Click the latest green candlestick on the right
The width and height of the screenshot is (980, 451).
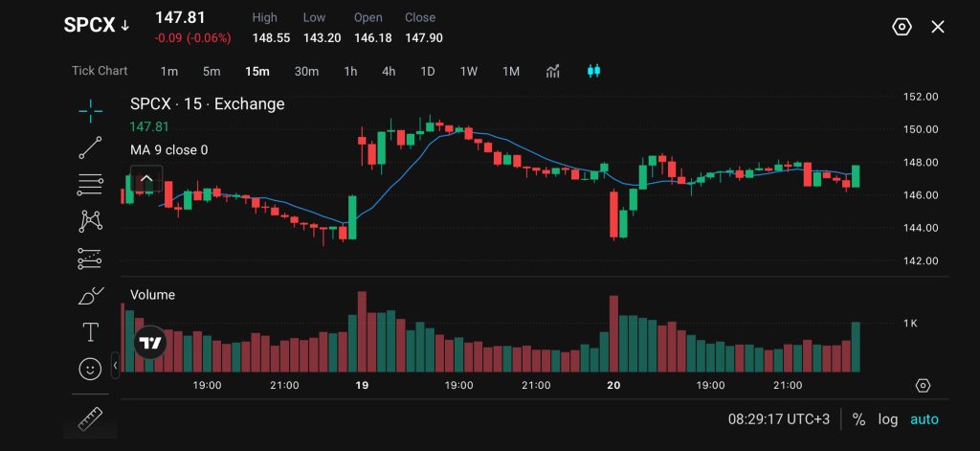coord(856,176)
